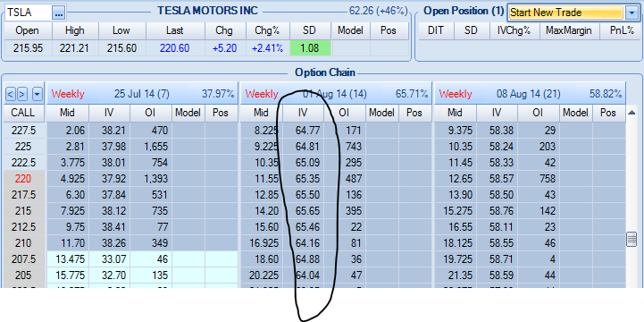Open the option chain settings dropdown arrow

[x=37, y=95]
